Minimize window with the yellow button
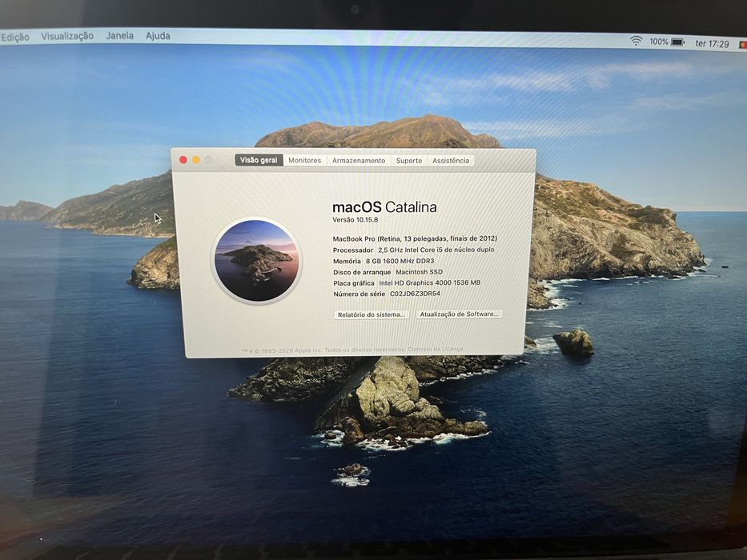 pyautogui.click(x=196, y=159)
